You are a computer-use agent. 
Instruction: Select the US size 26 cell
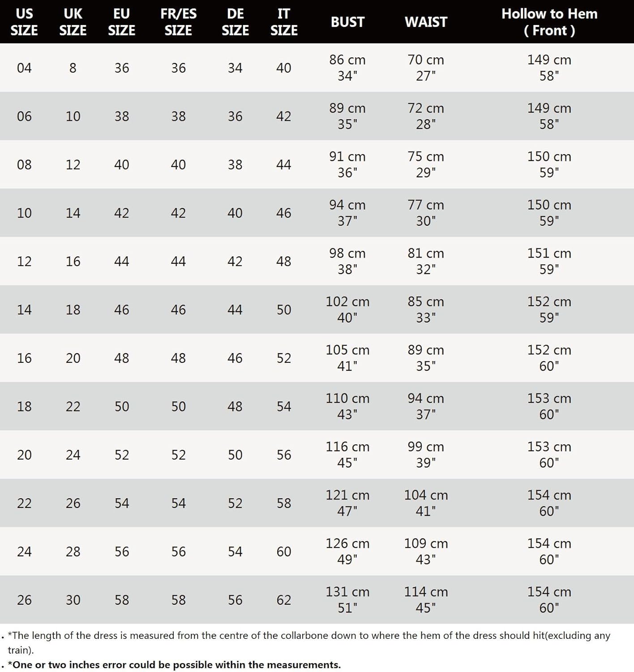(x=24, y=600)
